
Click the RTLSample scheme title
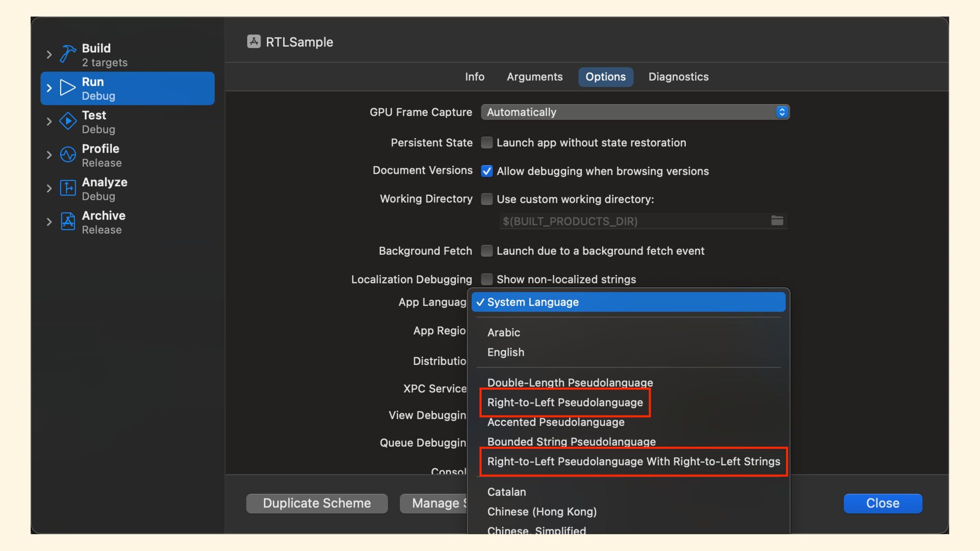[300, 42]
